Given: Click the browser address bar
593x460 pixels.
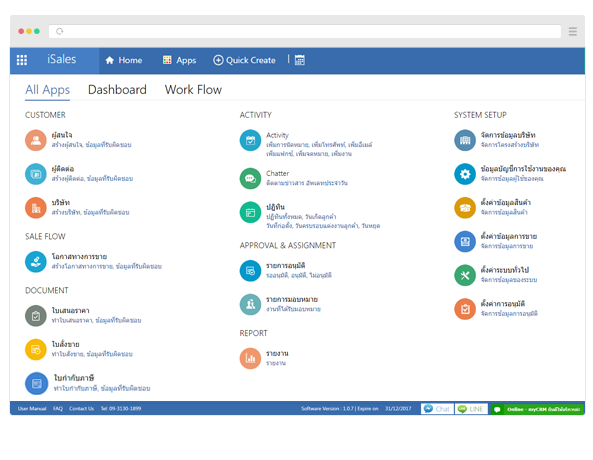Looking at the screenshot, I should pyautogui.click(x=305, y=31).
